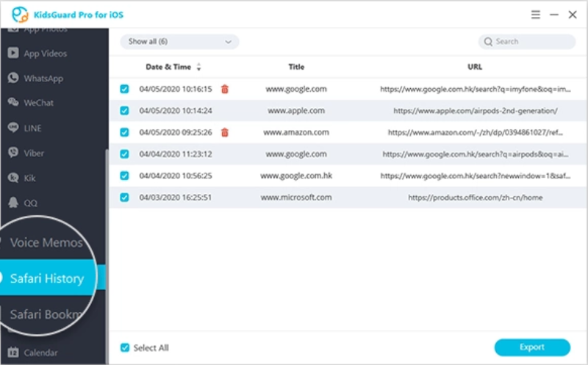Screen dimensions: 588x365
Task: Click the KidsGuard Pro logo icon
Action: (20, 15)
